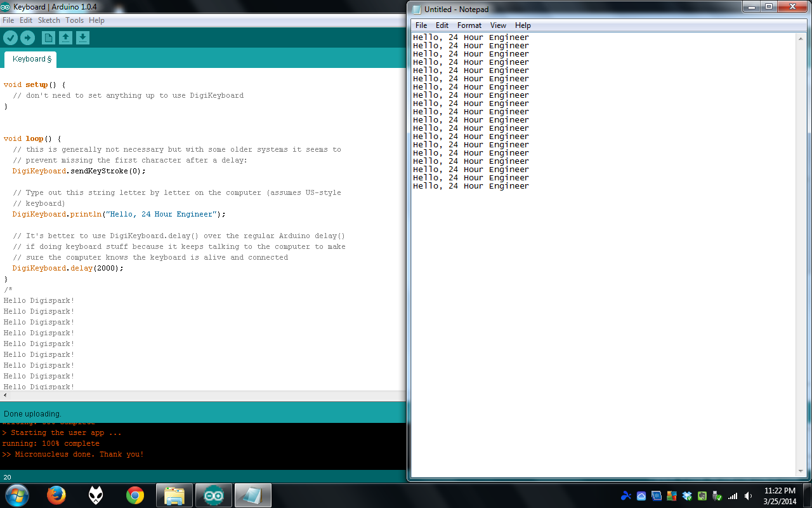Click the blue grid tray icon
The height and width of the screenshot is (508, 812).
[657, 496]
